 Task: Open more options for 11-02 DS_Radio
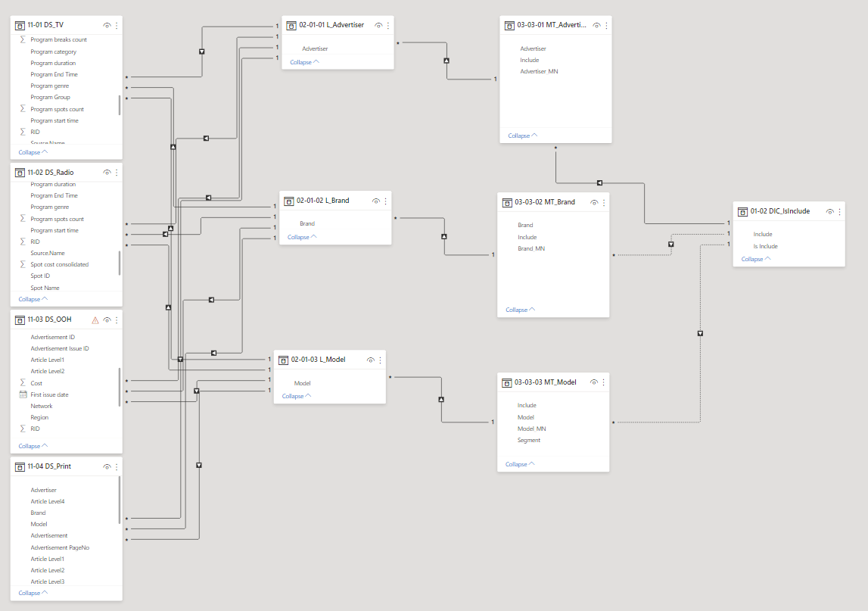coord(117,173)
